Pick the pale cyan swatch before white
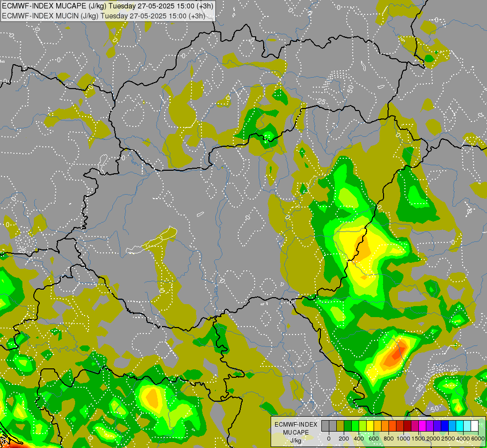The width and height of the screenshot is (487, 448). [468, 426]
